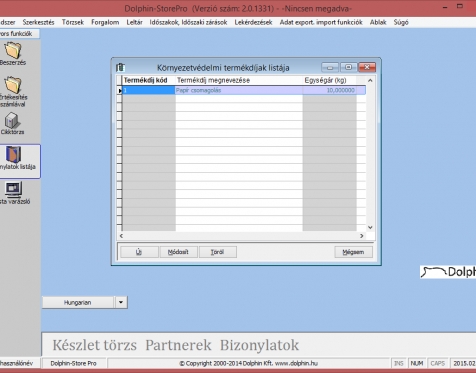
Task: Click the INS status bar indicator
Action: pos(399,363)
